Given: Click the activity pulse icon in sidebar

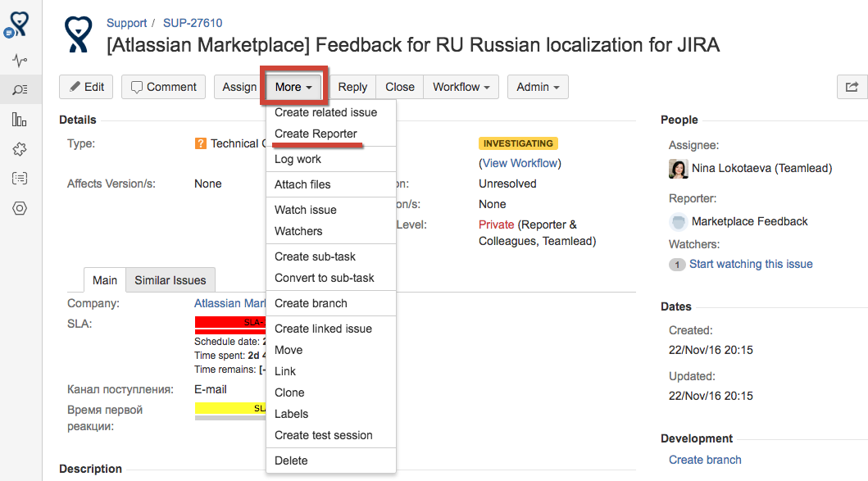Looking at the screenshot, I should [x=20, y=61].
